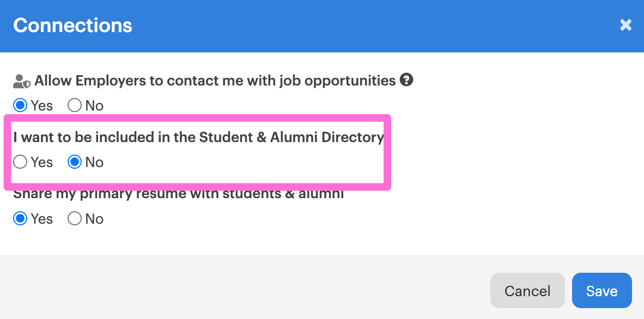The width and height of the screenshot is (644, 319).
Task: Click the word Yes beside employer contact radio
Action: pos(42,106)
